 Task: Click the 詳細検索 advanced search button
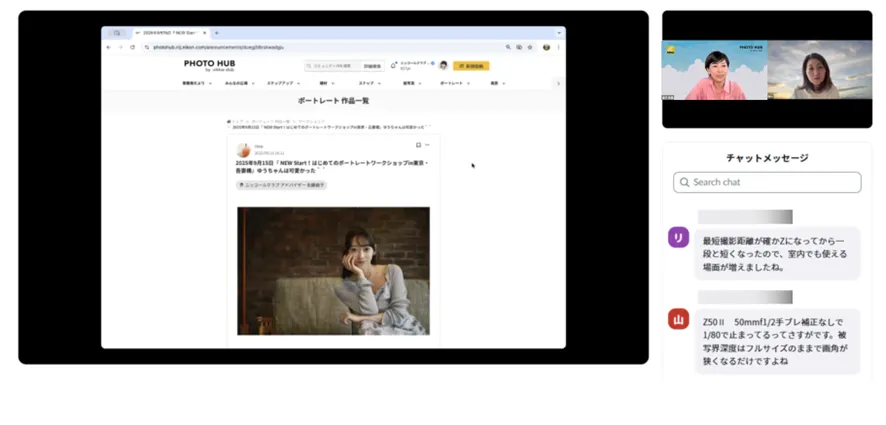(372, 66)
